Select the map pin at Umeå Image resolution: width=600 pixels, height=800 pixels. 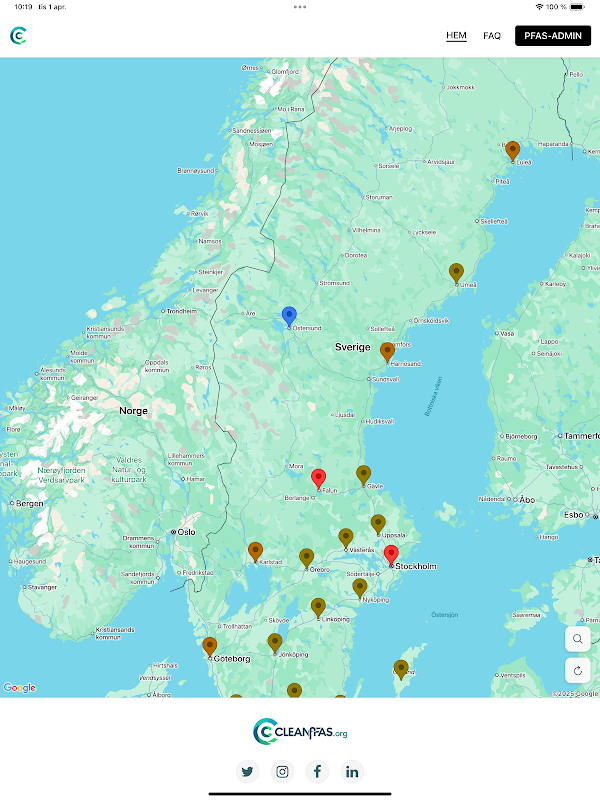[456, 273]
